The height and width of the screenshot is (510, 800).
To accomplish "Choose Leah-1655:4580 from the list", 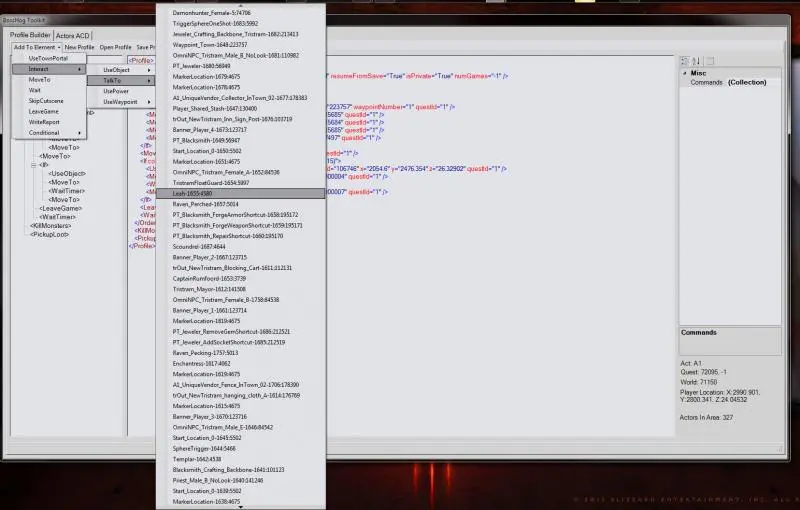I will pos(240,192).
